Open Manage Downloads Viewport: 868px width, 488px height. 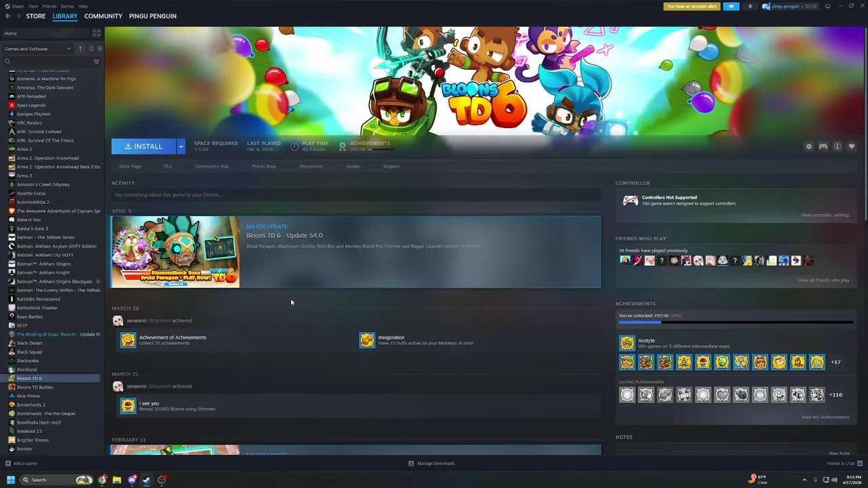[431, 464]
